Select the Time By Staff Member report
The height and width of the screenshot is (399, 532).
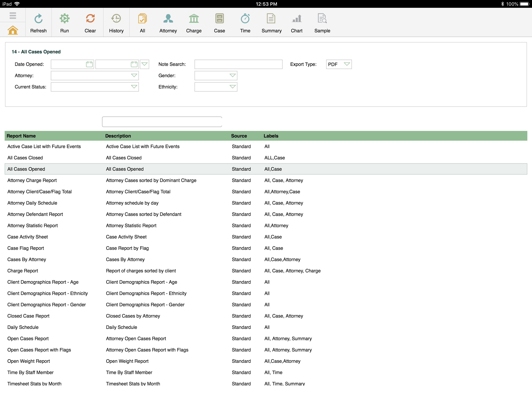coord(266,373)
